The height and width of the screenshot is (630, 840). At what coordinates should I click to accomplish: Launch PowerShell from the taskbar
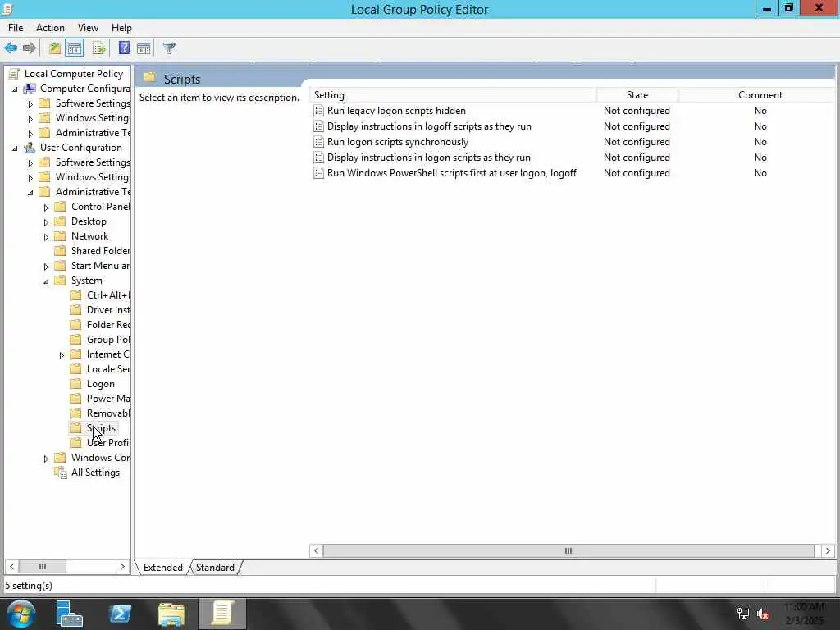[120, 614]
